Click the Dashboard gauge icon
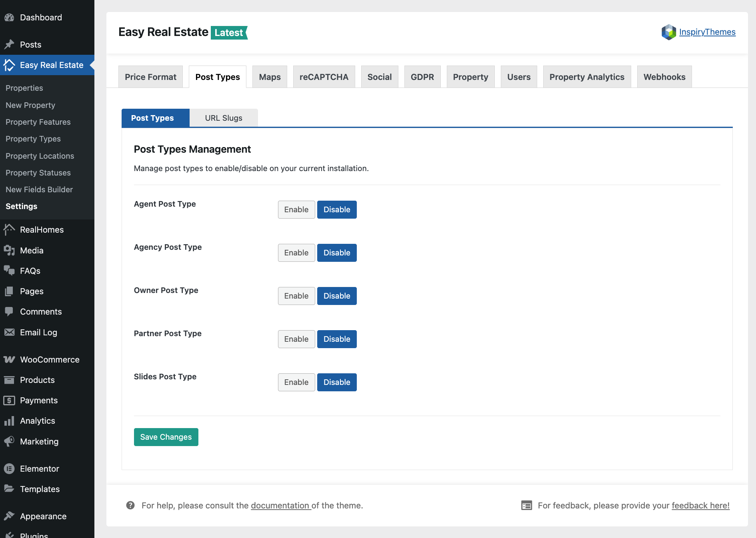The width and height of the screenshot is (756, 538). point(9,18)
